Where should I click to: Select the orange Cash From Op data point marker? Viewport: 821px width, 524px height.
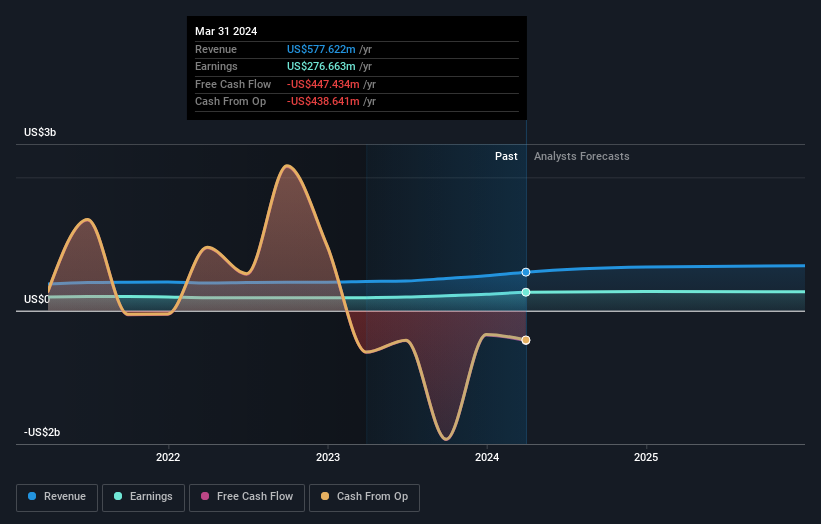point(526,340)
